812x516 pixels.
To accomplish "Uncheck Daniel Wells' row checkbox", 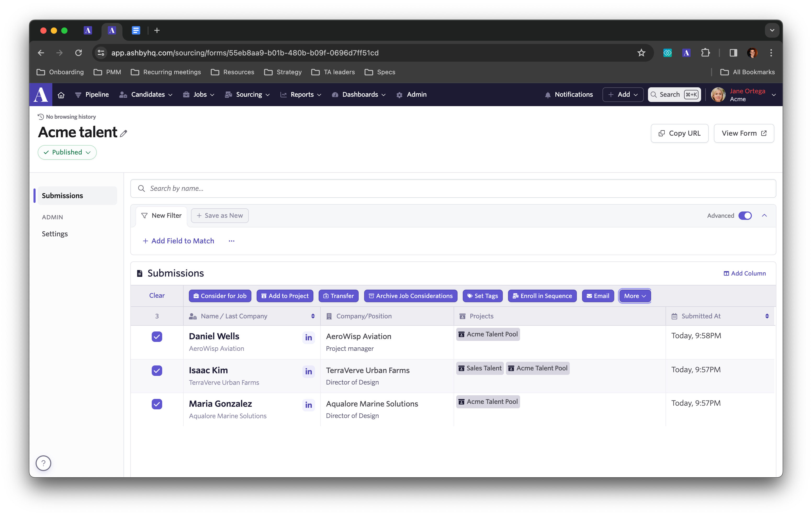I will tap(157, 336).
